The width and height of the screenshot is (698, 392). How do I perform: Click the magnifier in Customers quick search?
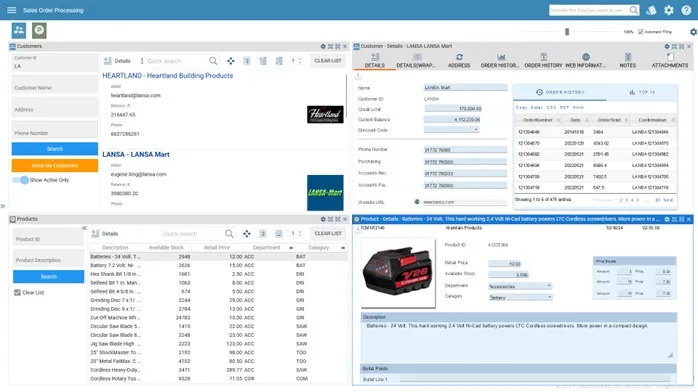[x=213, y=61]
